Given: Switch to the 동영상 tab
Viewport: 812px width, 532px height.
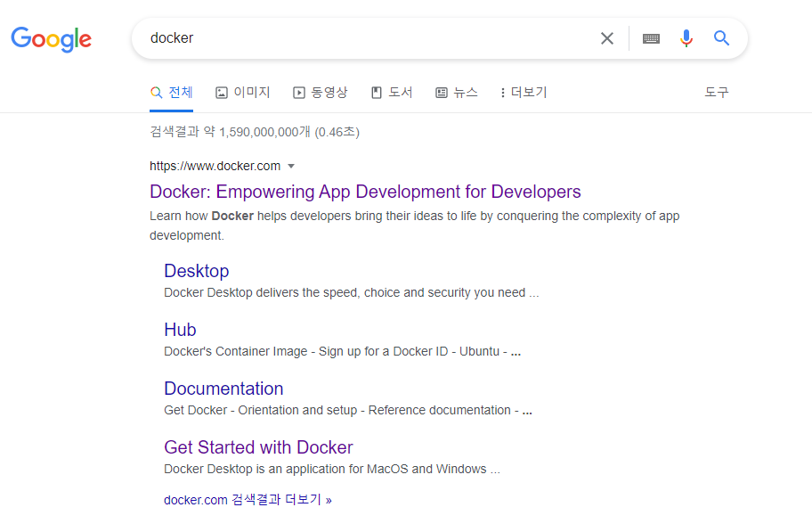Looking at the screenshot, I should click(320, 93).
